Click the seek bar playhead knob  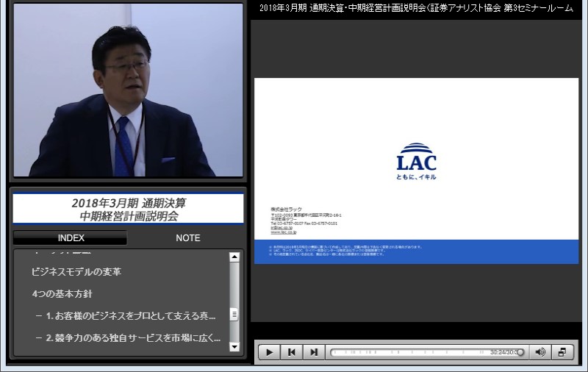coord(520,352)
